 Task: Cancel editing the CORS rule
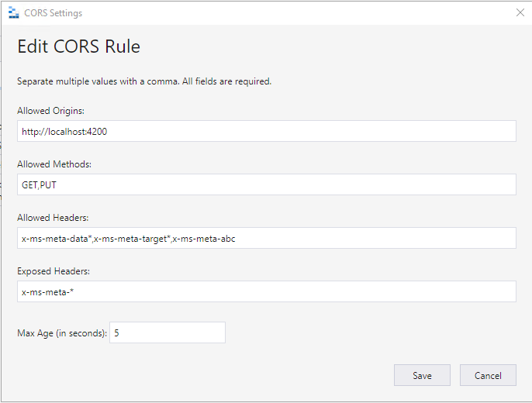(488, 376)
